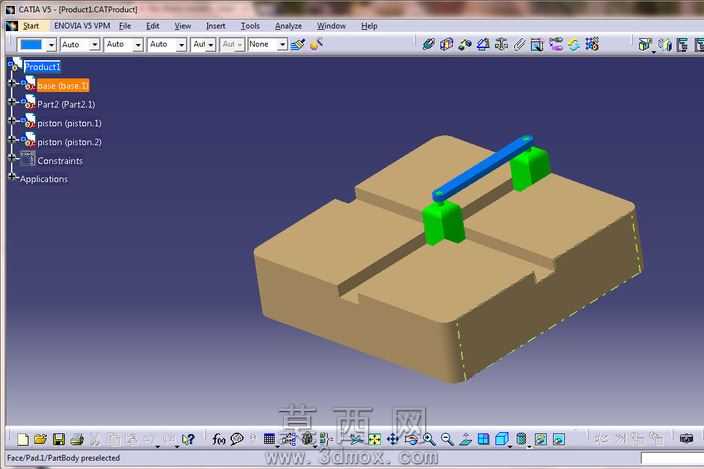Select piston (piston.1) in specification tree
Viewport: 704px width, 469px height.
(69, 123)
